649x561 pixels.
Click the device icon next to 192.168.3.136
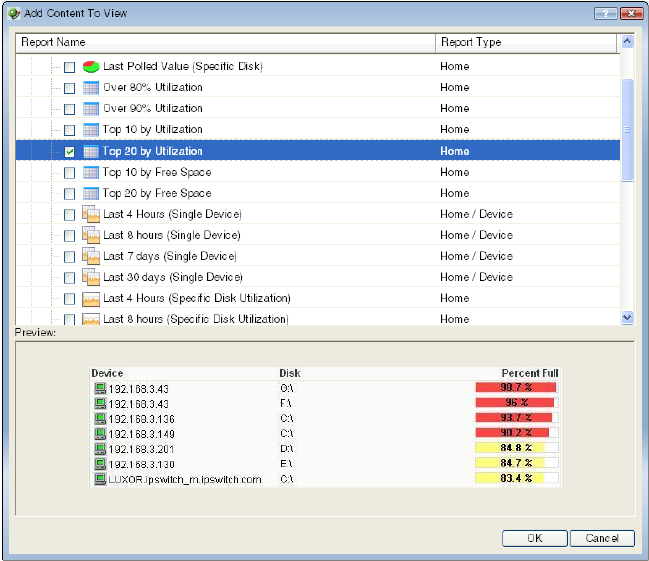[x=99, y=418]
